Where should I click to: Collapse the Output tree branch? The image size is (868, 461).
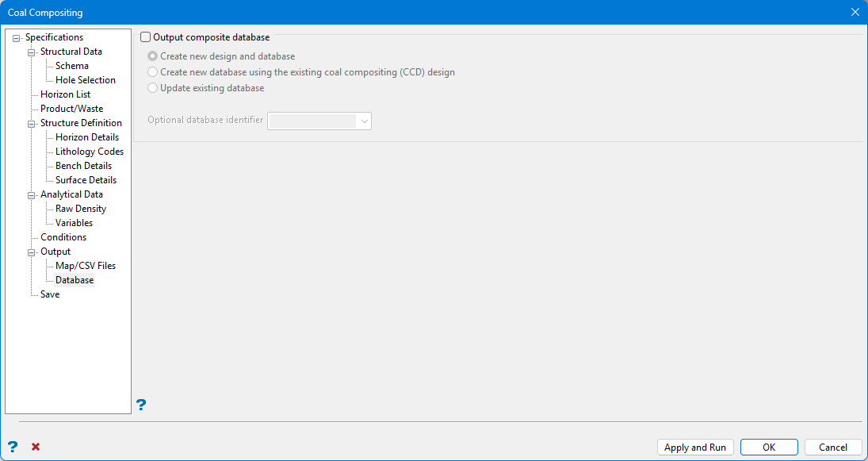pyautogui.click(x=32, y=252)
